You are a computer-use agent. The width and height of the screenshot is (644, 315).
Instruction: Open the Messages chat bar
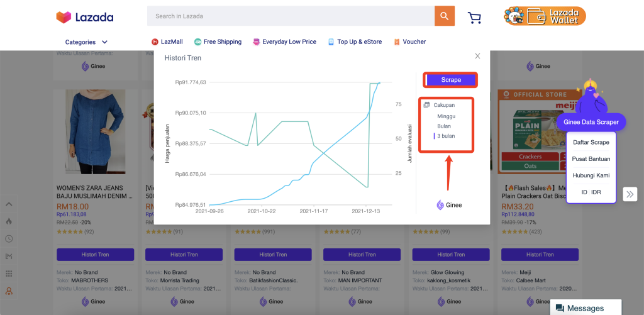[x=586, y=308]
